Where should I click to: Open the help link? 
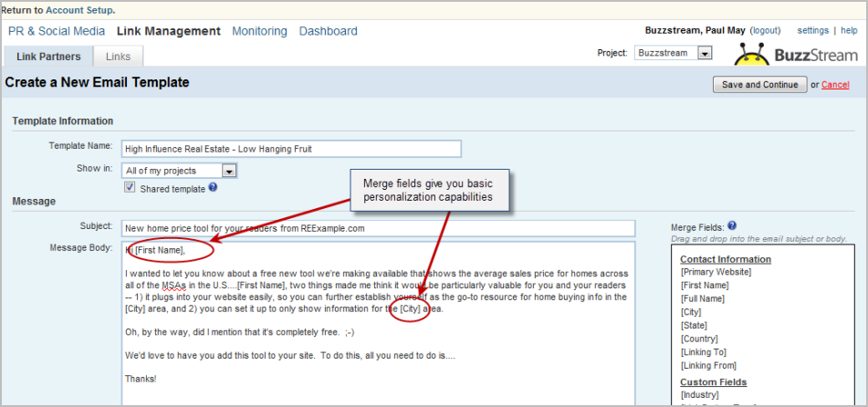(x=849, y=30)
